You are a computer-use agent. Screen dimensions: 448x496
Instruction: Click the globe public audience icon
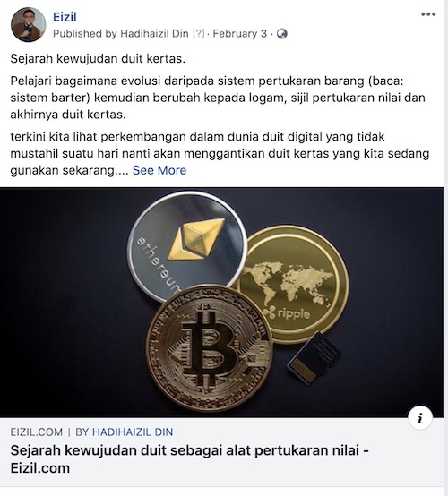(281, 34)
